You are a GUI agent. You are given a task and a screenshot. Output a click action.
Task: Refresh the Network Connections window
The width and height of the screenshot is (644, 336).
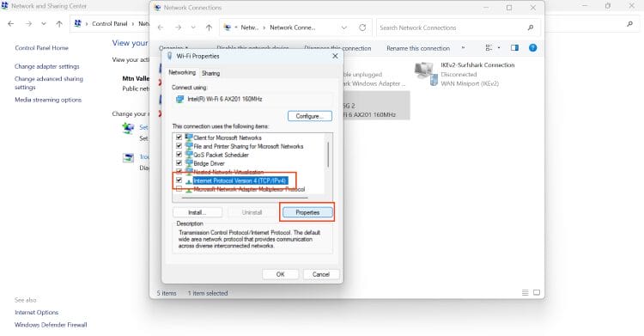point(362,27)
